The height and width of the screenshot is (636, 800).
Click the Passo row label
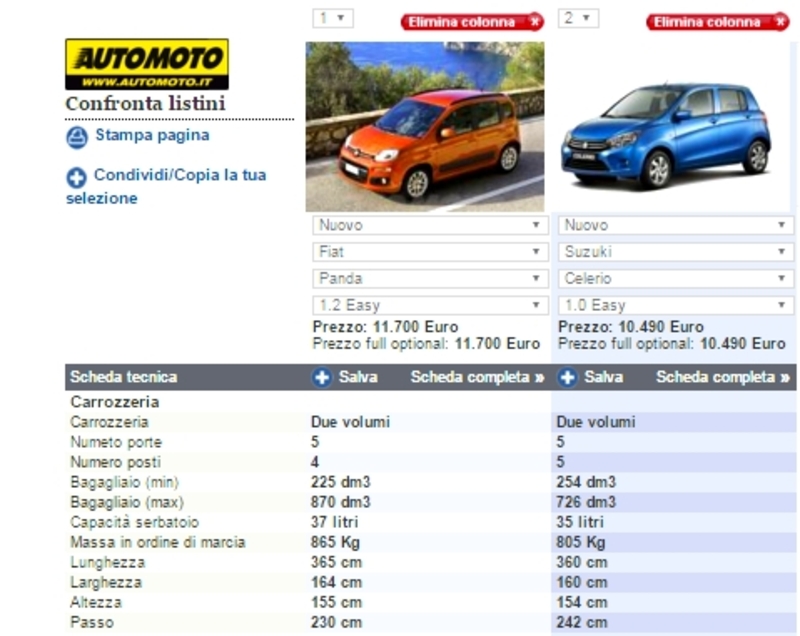coord(92,623)
